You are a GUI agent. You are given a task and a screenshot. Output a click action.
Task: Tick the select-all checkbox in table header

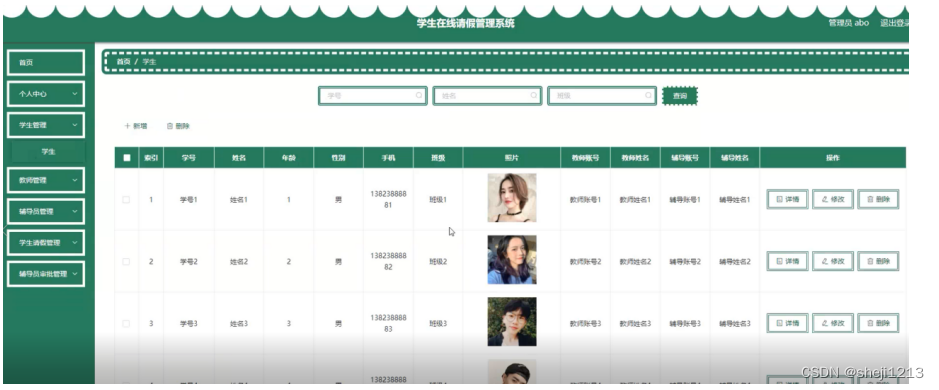pyautogui.click(x=126, y=158)
